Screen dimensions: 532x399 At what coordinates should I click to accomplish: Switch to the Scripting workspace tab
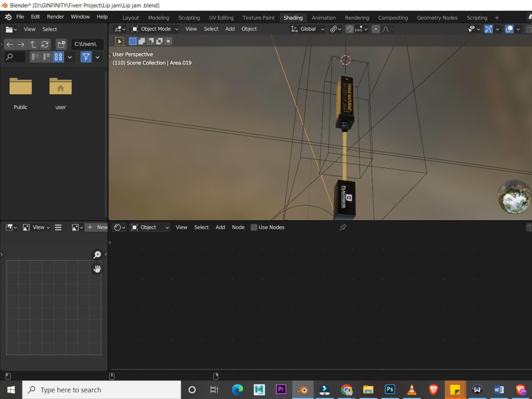pos(477,18)
